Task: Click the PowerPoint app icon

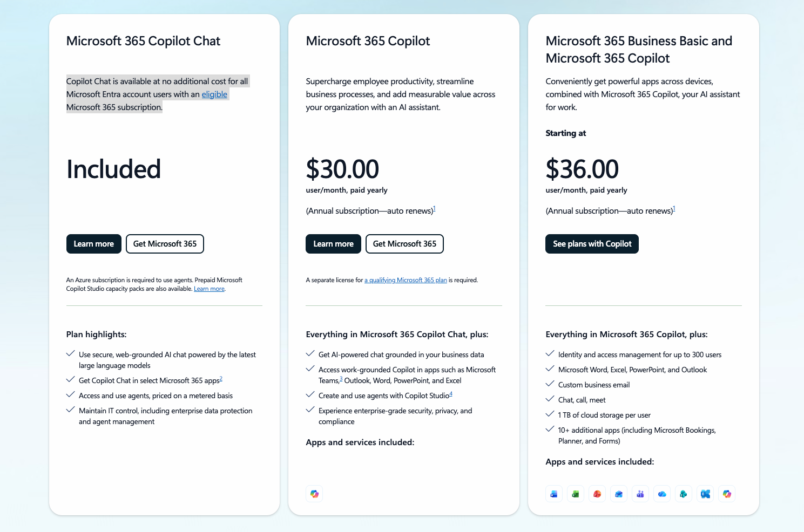Action: coord(597,494)
